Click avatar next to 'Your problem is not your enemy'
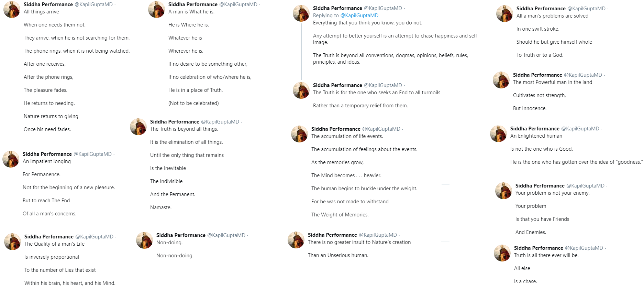The image size is (644, 289). tap(503, 191)
